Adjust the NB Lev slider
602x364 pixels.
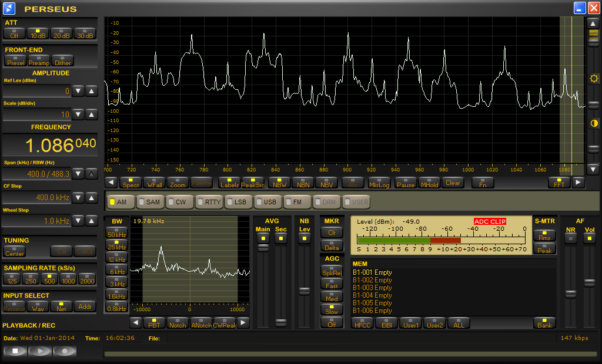coord(305,291)
